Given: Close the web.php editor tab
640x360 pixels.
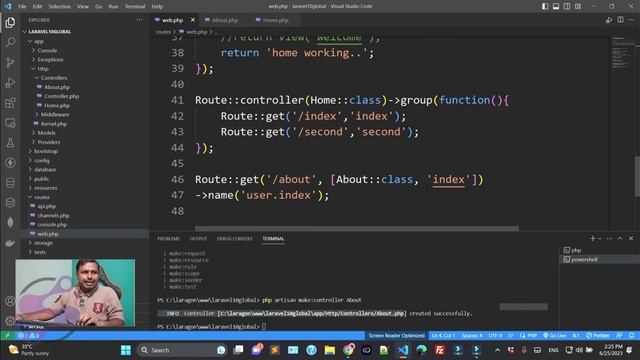Looking at the screenshot, I should click(x=193, y=20).
